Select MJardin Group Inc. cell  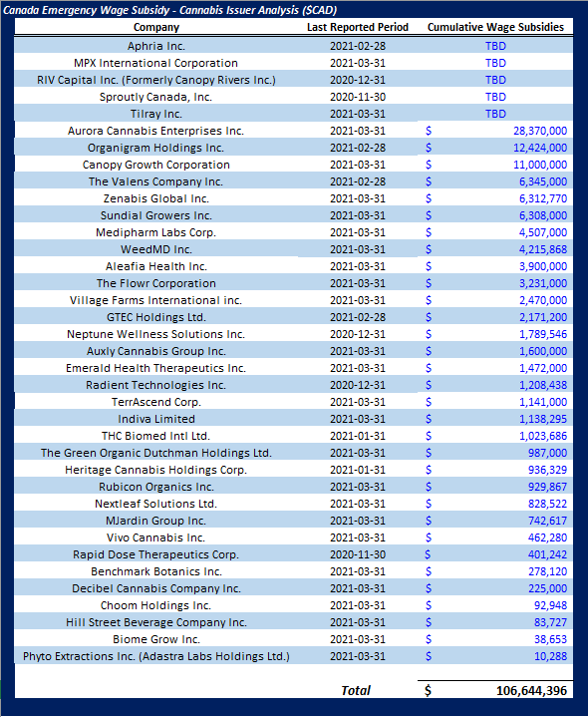coord(156,520)
